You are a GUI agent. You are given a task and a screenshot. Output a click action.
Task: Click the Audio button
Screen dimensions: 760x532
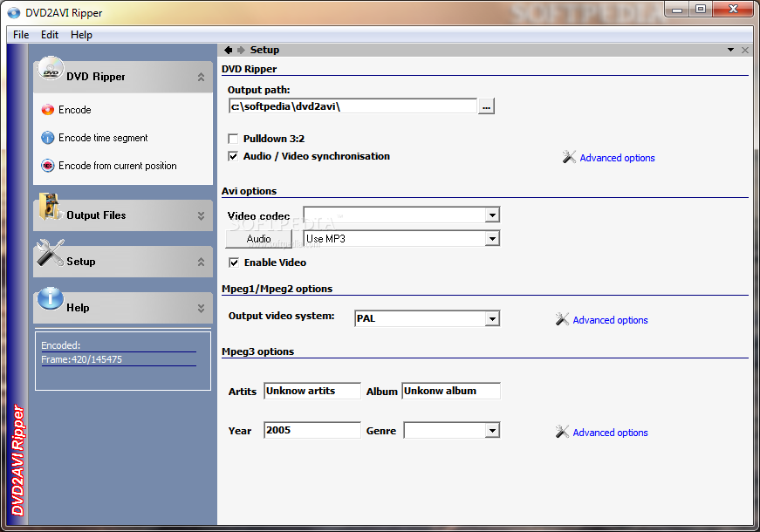[x=259, y=239]
